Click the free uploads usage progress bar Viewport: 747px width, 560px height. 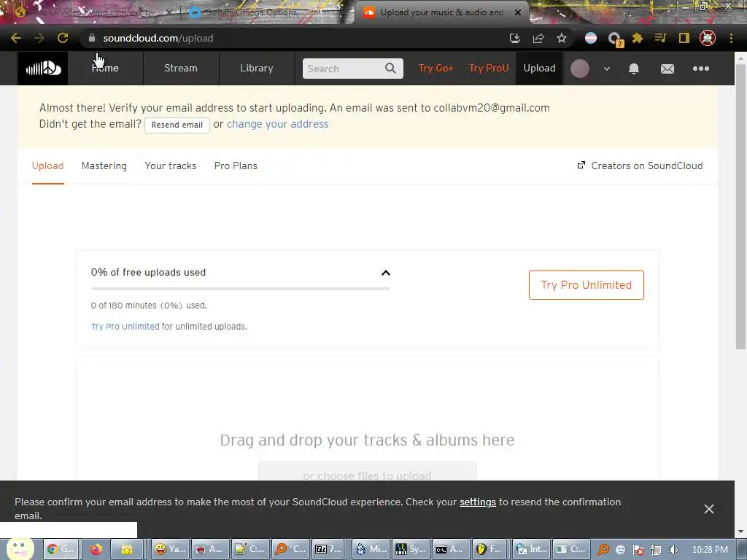pos(241,289)
